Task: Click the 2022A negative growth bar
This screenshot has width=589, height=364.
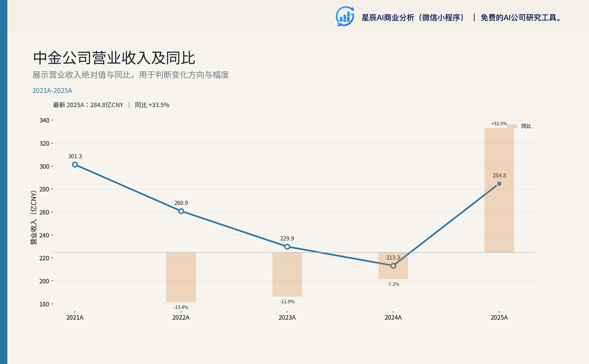Action: click(181, 277)
